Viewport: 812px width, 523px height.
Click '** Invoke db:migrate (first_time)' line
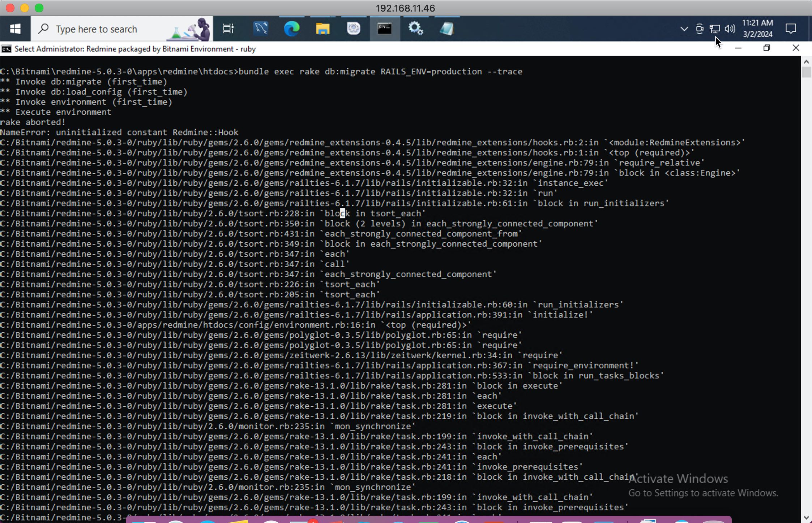[x=84, y=82]
